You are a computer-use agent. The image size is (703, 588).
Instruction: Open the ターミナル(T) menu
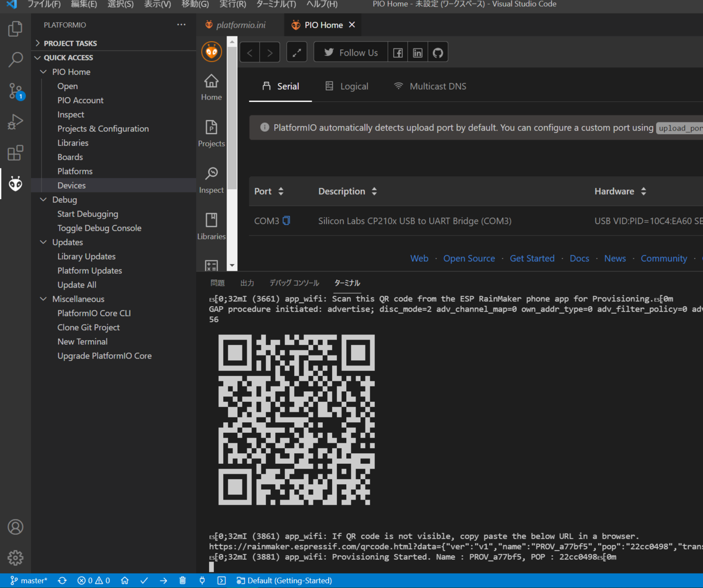tap(276, 4)
